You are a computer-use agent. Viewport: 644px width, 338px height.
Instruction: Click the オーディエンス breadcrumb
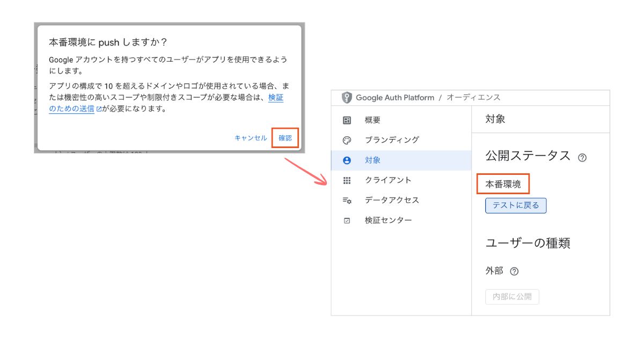[x=473, y=98]
